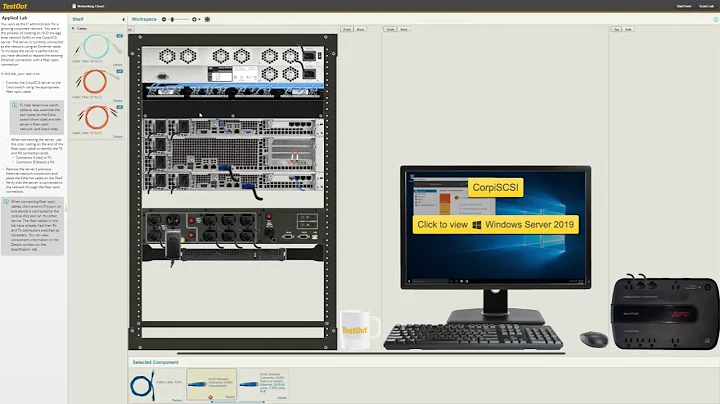Viewport: 720px width, 404px height.
Task: Click to view Windows Server 2019
Action: click(495, 224)
